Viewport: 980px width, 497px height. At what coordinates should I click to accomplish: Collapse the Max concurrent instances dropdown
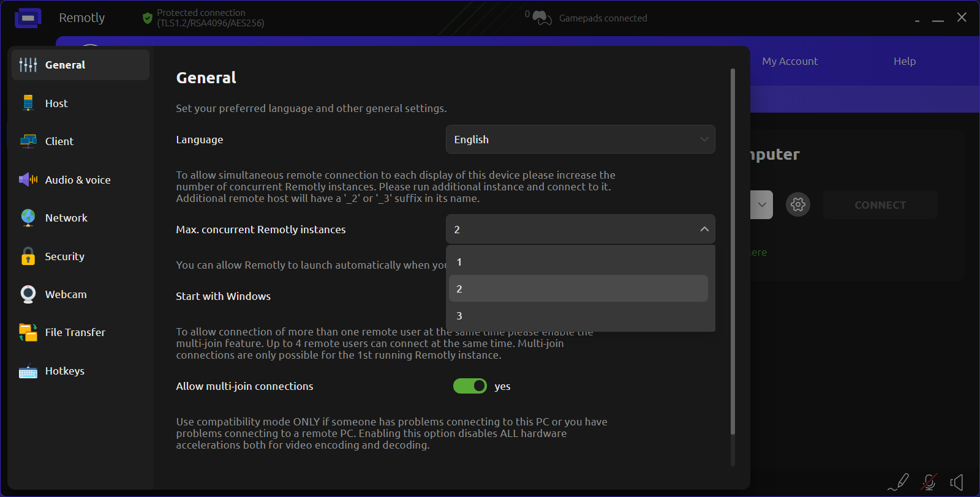(x=580, y=230)
